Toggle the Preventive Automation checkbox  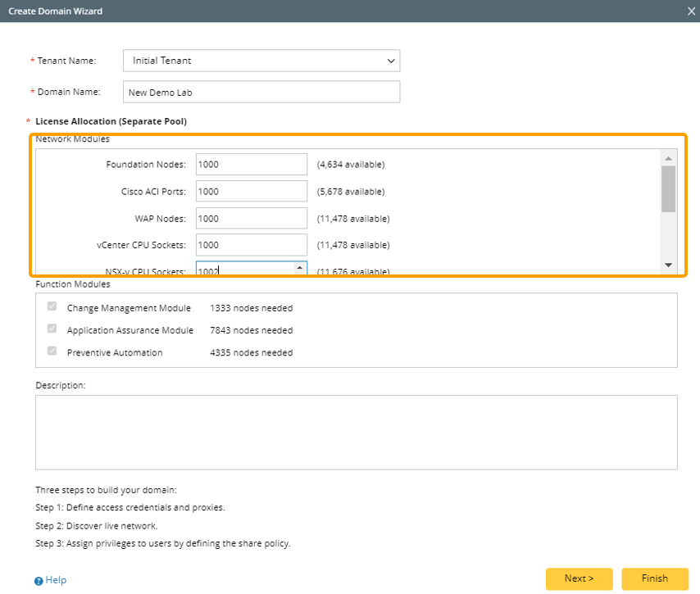point(52,351)
